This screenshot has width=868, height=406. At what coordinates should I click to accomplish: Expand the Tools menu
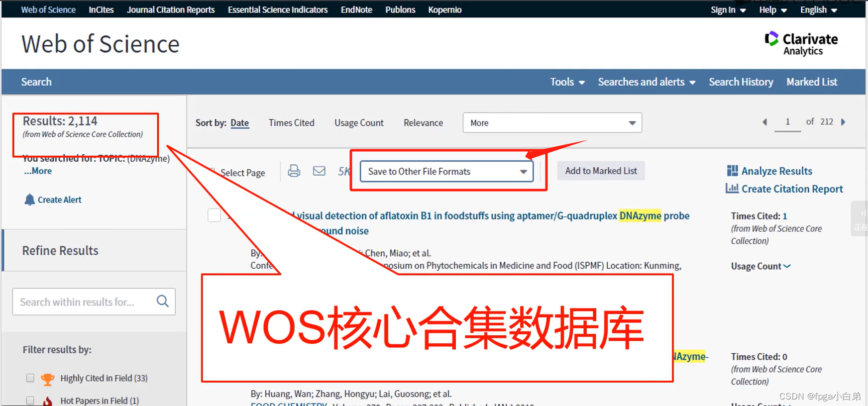567,82
